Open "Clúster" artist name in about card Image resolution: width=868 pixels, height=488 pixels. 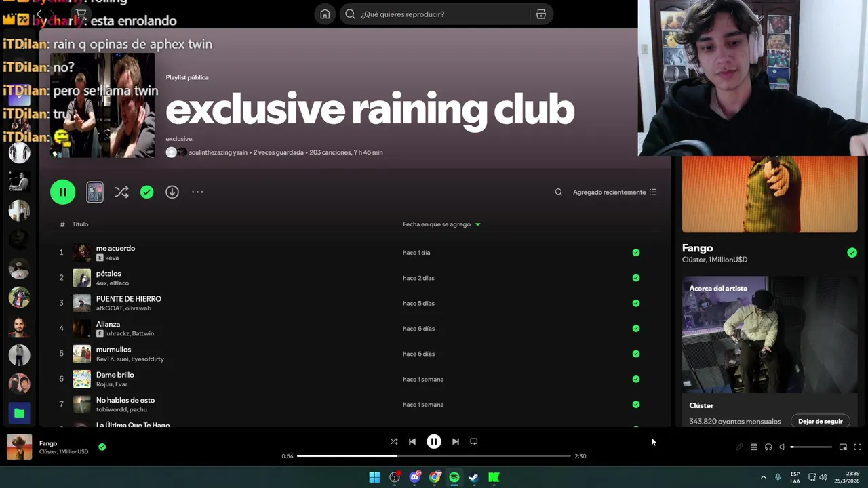point(701,405)
